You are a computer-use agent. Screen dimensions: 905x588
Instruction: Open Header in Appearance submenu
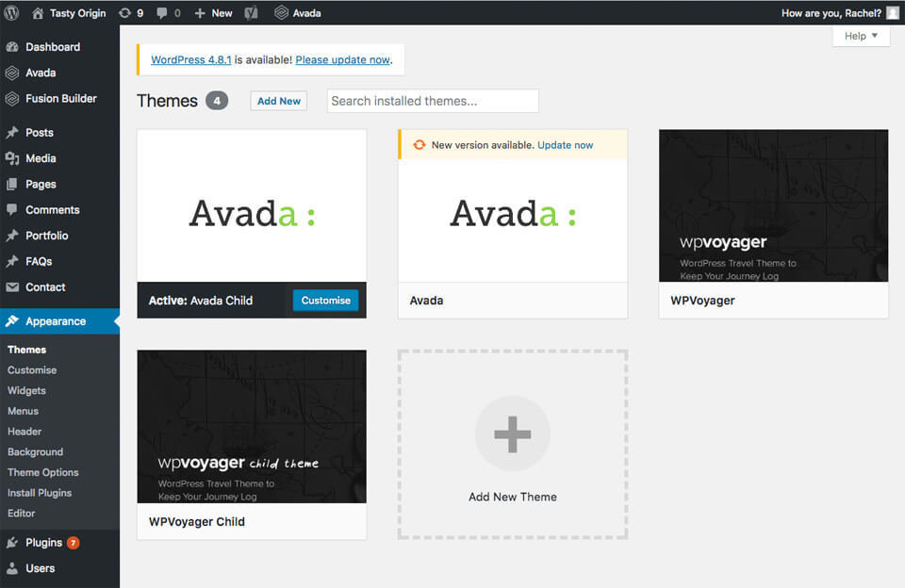(x=25, y=432)
